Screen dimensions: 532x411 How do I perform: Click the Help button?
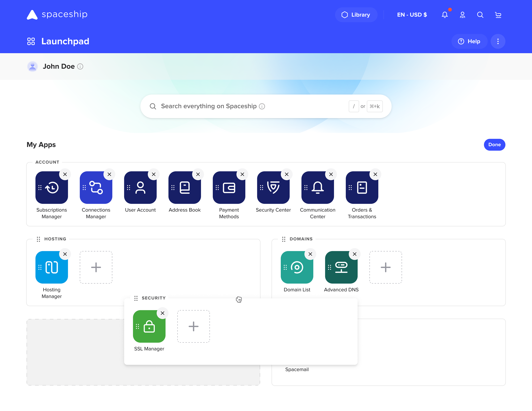tap(469, 41)
